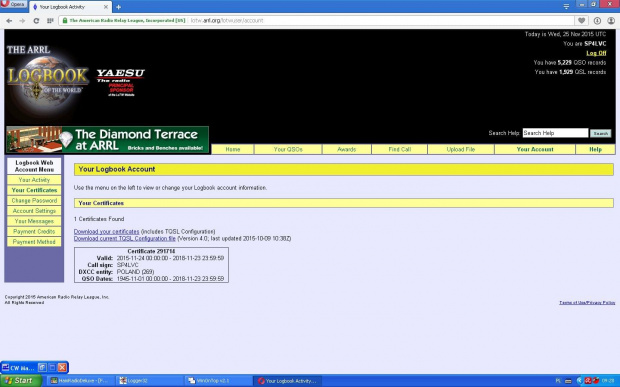Select the Upload File menu item
Viewport: 620px width, 387px height.
[x=461, y=149]
